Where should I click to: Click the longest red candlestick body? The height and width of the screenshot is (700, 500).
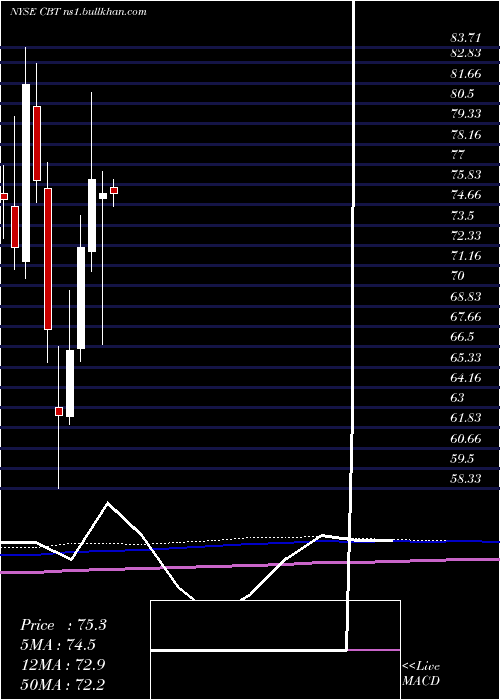[x=48, y=259]
